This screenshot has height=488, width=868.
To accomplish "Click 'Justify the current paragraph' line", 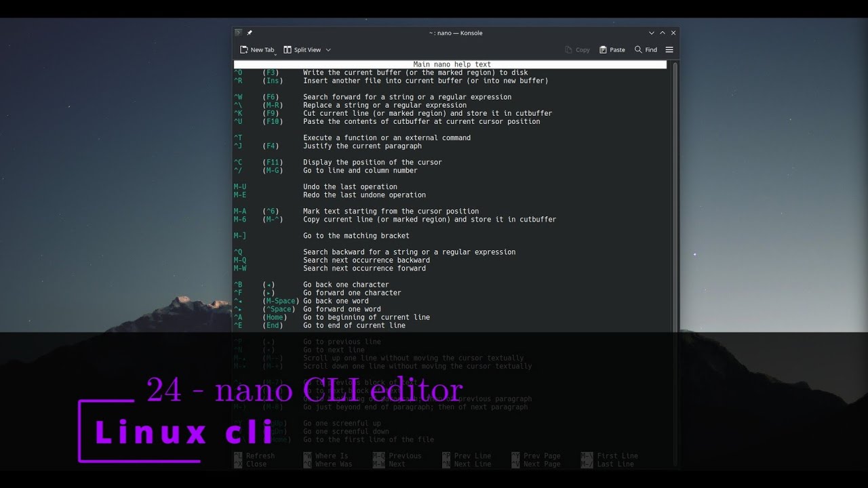I will (x=362, y=146).
